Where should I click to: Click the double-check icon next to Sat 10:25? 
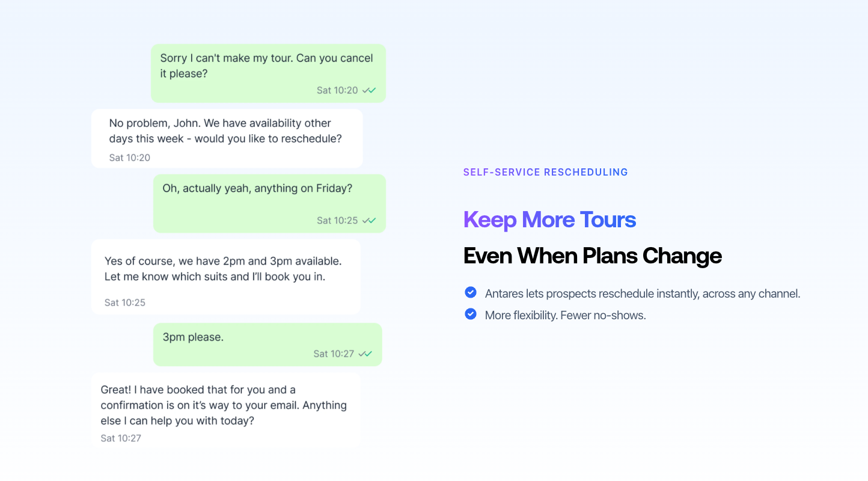point(369,221)
